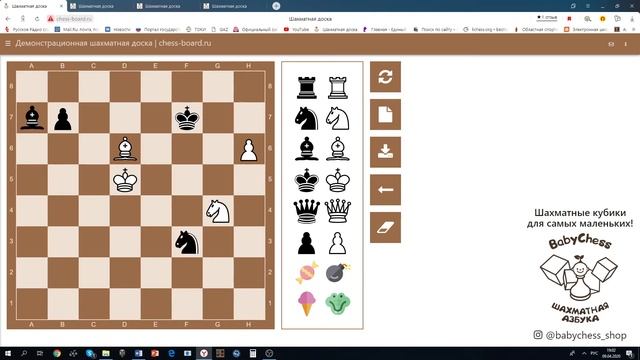Open the Mail.Ru почта bookmark
640x360 pixels.
tap(76, 29)
